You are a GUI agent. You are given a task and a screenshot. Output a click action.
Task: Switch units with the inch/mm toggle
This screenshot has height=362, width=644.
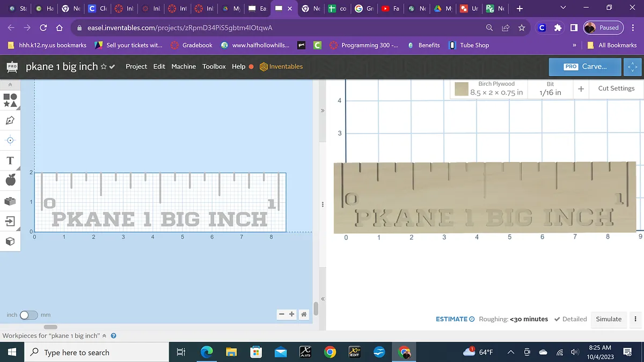tap(28, 315)
